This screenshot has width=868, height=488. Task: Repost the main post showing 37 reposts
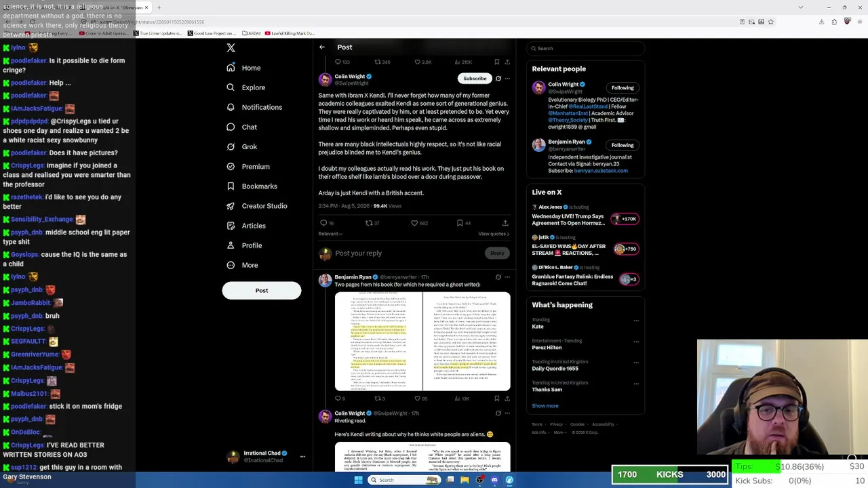[369, 223]
